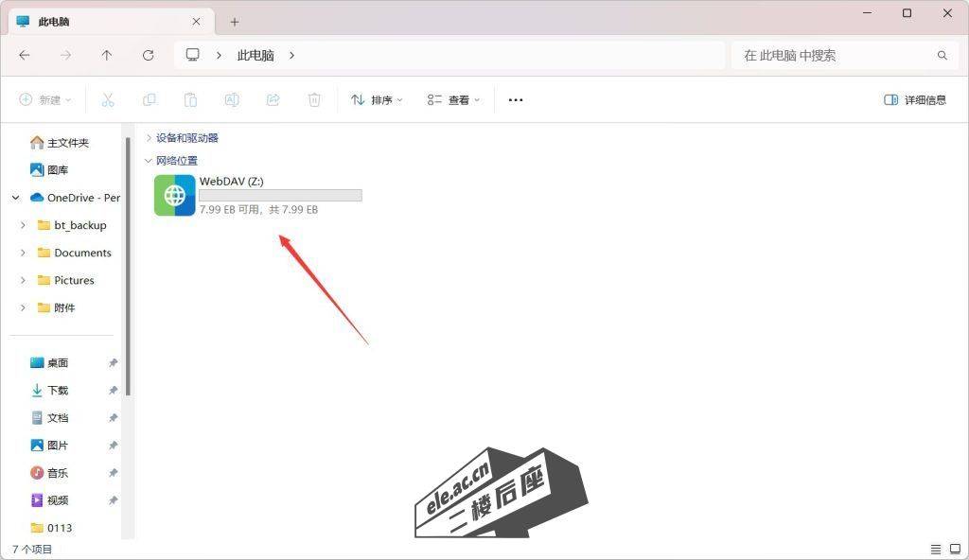This screenshot has width=969, height=560.
Task: Click the Paste clipboard icon
Action: point(190,99)
